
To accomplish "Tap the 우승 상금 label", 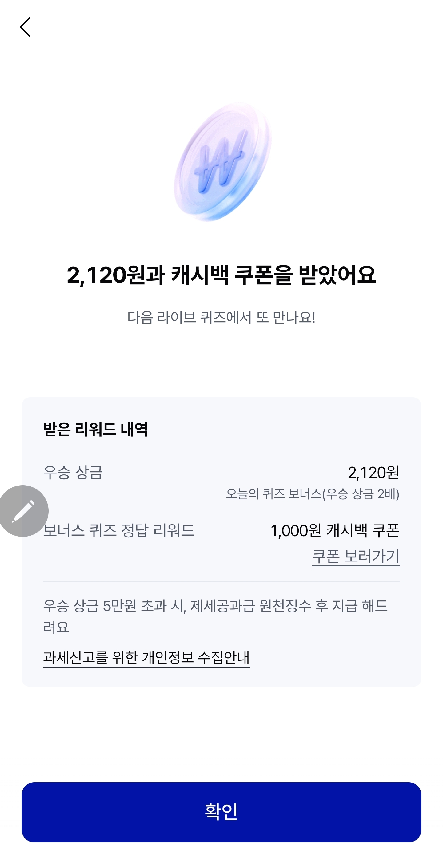I will [73, 472].
